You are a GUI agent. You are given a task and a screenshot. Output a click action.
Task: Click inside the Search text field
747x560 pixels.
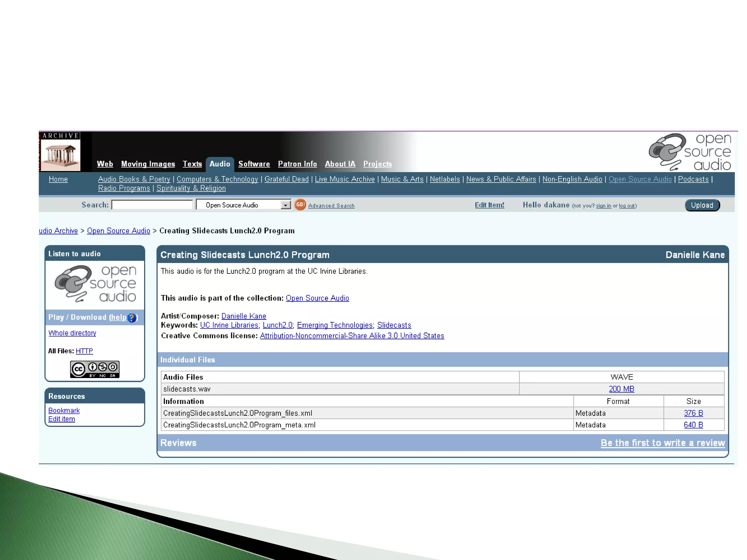[x=152, y=205]
